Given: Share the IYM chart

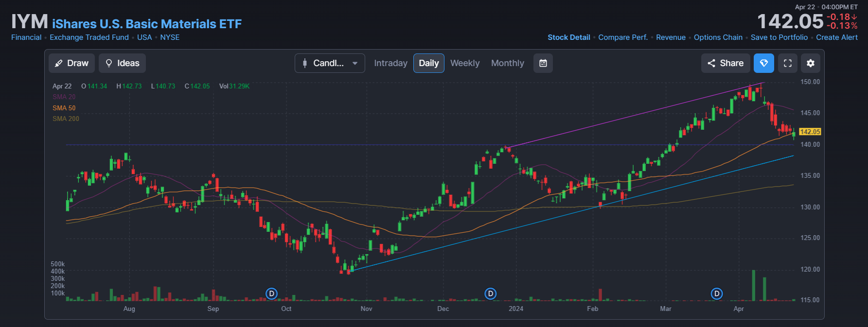Looking at the screenshot, I should coord(725,63).
